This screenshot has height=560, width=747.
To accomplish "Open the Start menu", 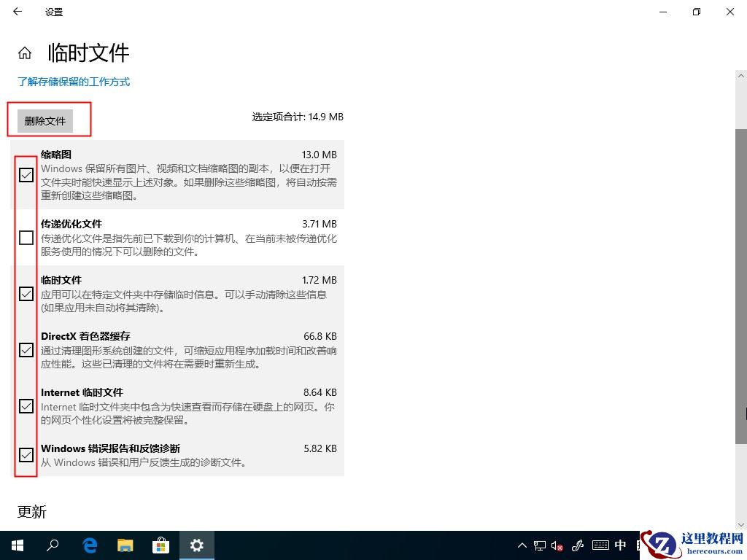I will tap(16, 545).
